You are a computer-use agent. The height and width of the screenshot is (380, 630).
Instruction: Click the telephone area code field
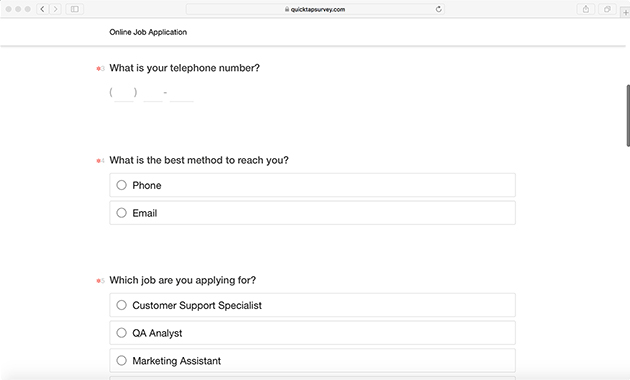pyautogui.click(x=124, y=94)
